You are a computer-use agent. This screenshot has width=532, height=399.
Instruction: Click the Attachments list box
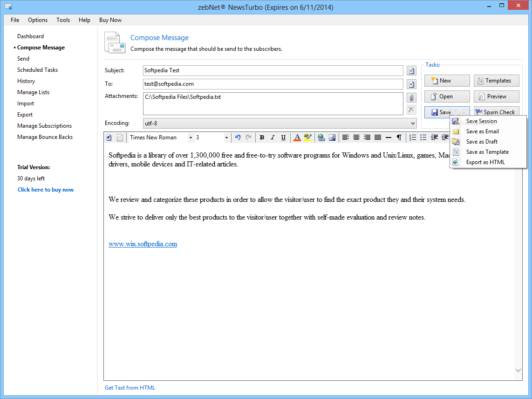(273, 104)
